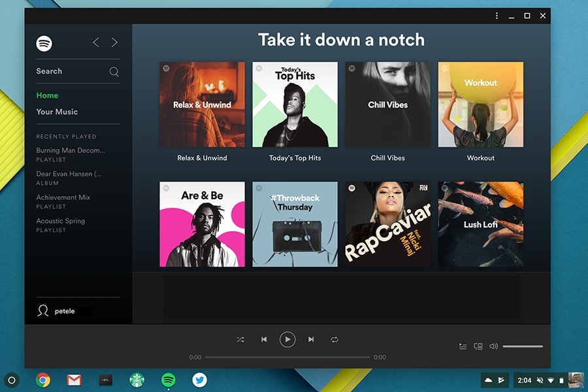Switch to Your Music section

(x=57, y=112)
